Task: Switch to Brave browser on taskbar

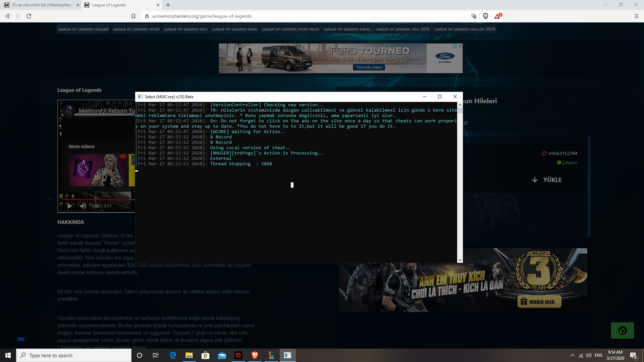Action: 255,355
